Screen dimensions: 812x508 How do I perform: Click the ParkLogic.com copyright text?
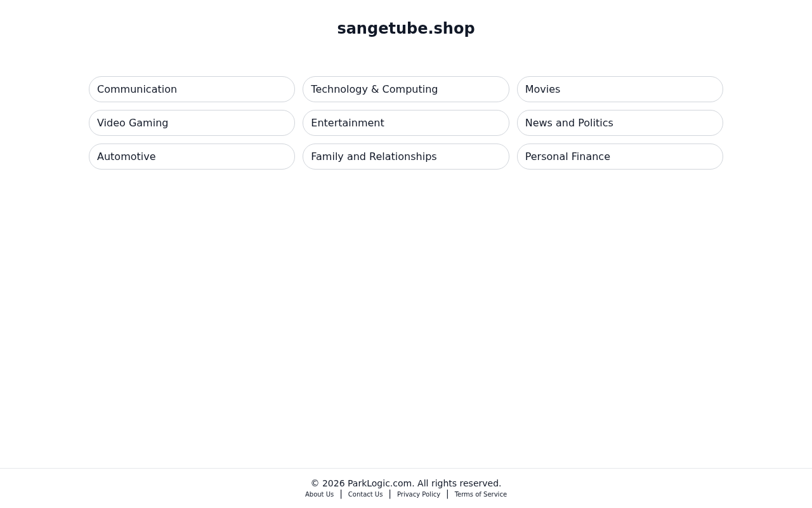coord(406,483)
